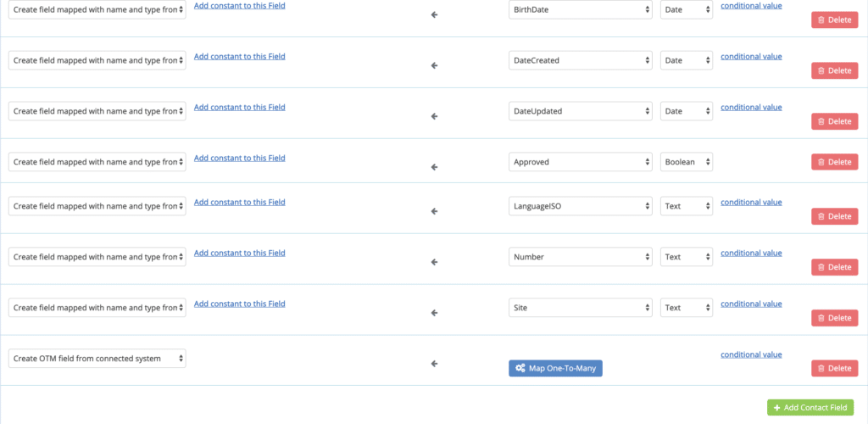
Task: Delete the LanguageISO field mapping
Action: click(835, 216)
